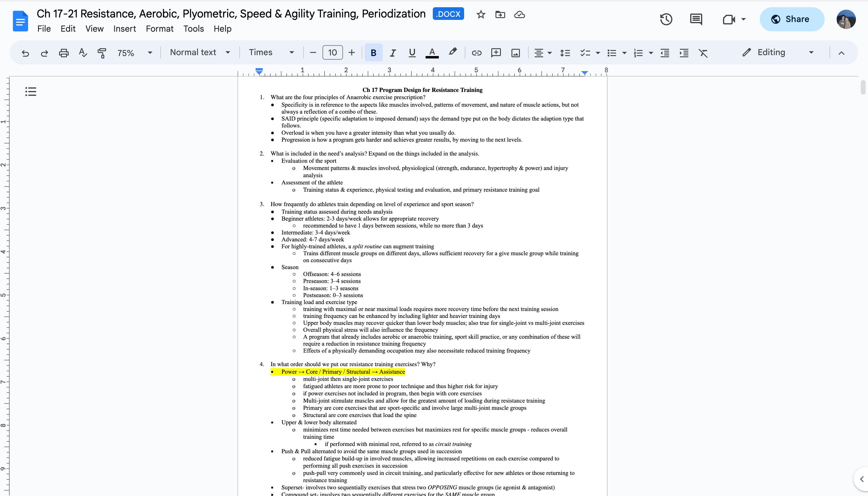
Task: Click the Share button
Action: coord(792,19)
